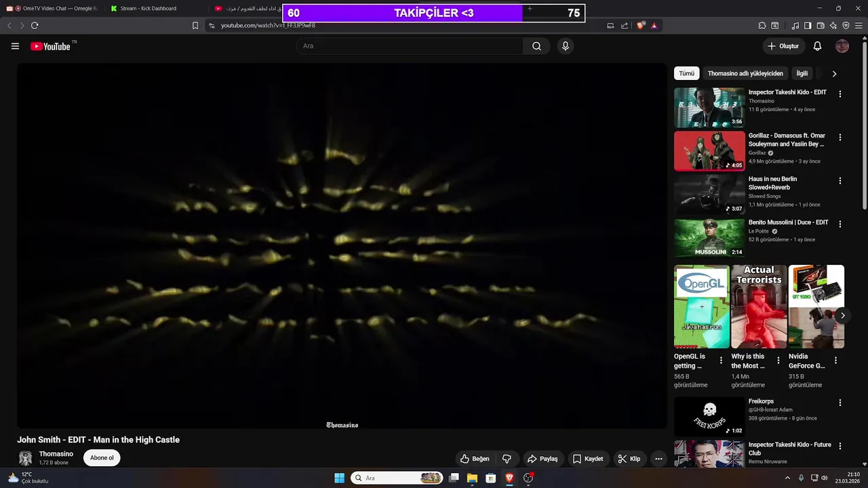The image size is (868, 488).
Task: Open the Brave Wallet icon
Action: pos(821,25)
